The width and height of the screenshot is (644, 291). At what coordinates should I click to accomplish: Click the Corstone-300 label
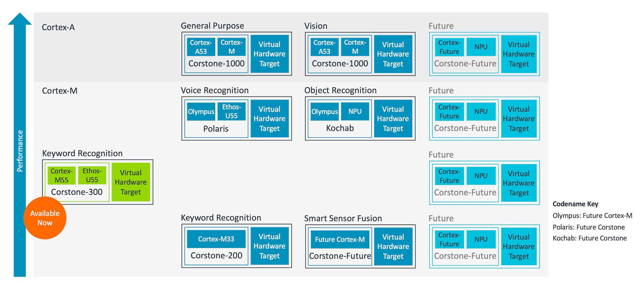[77, 192]
